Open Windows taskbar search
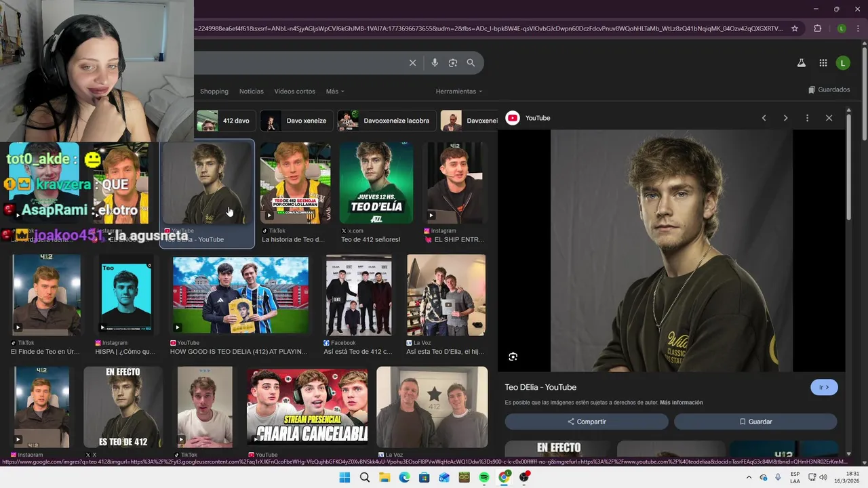 tap(365, 477)
